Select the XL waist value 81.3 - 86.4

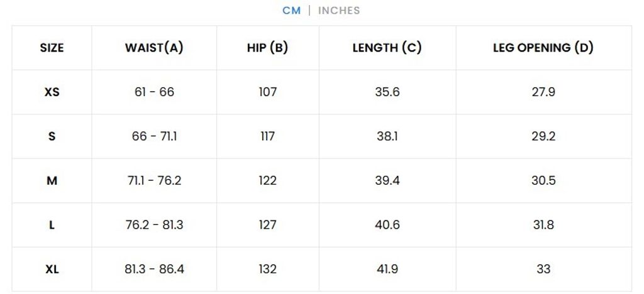(x=154, y=269)
